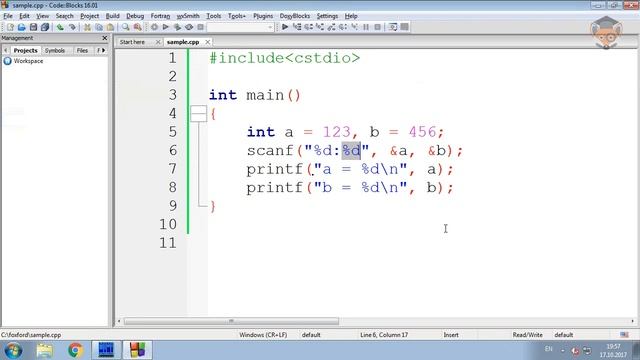Click the Management tabs right scroll arrow
This screenshot has width=640, height=360.
tap(104, 51)
